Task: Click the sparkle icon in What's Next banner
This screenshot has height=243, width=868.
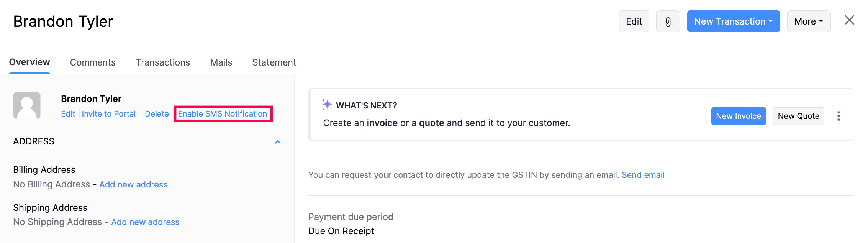Action: (326, 104)
